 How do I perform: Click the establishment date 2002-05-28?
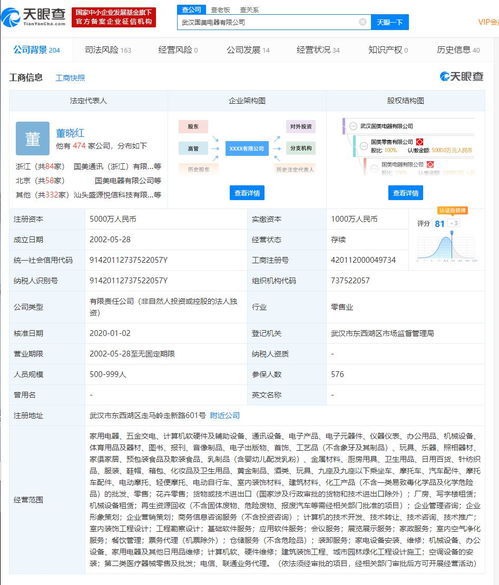[x=110, y=240]
